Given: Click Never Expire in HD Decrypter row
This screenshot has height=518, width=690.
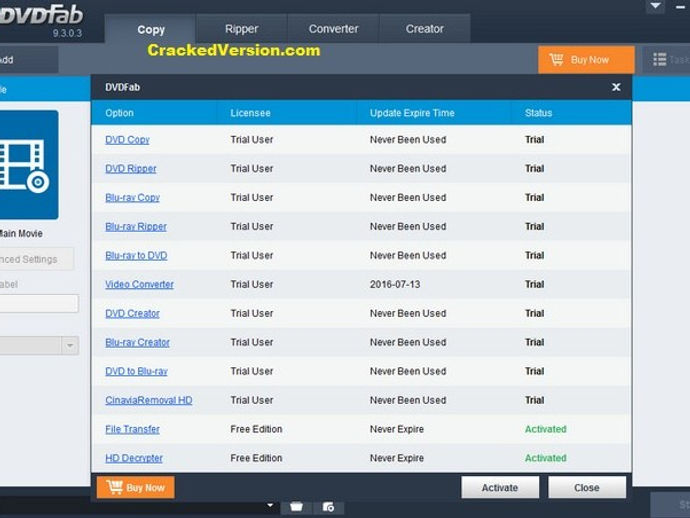Looking at the screenshot, I should pos(396,458).
